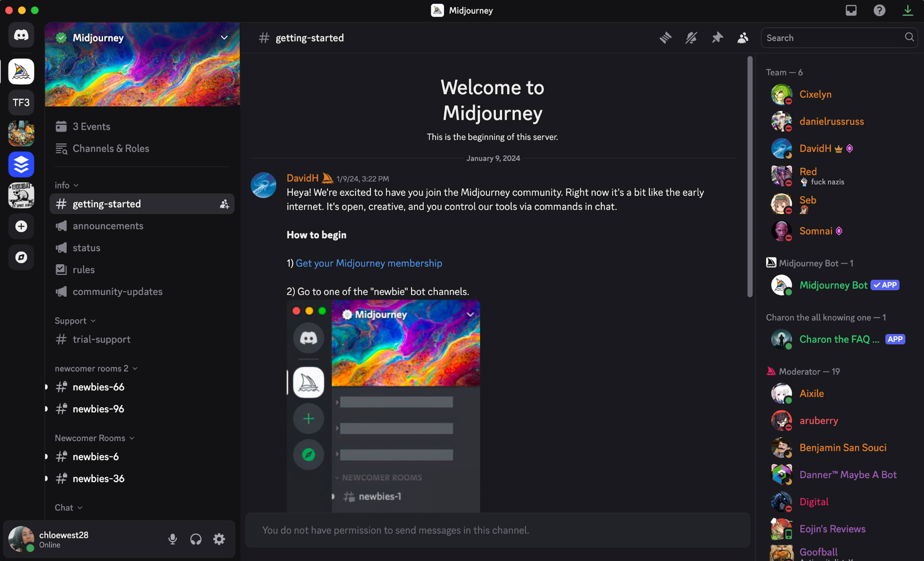
Task: Collapse the Support category
Action: [75, 321]
